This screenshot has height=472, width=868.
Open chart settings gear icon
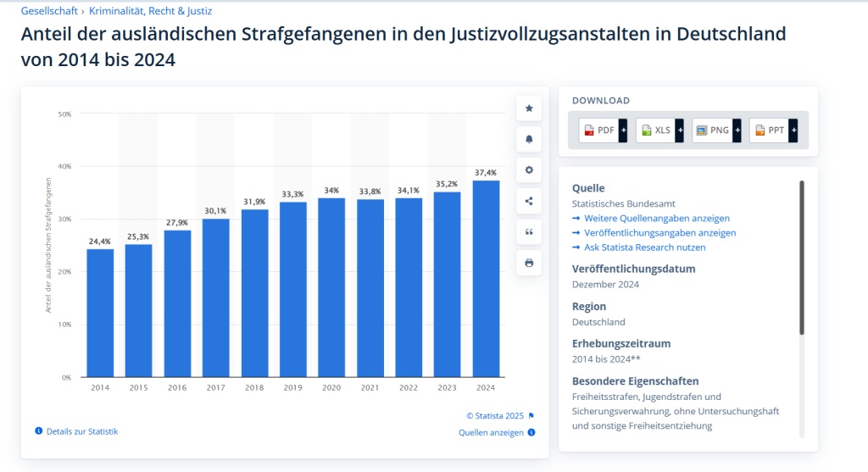529,170
